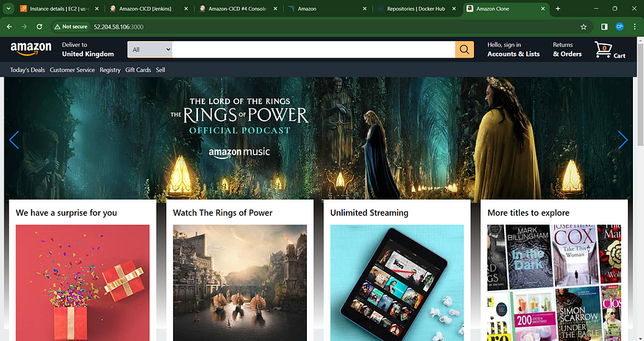Reload the page
The height and width of the screenshot is (341, 644).
[x=39, y=27]
